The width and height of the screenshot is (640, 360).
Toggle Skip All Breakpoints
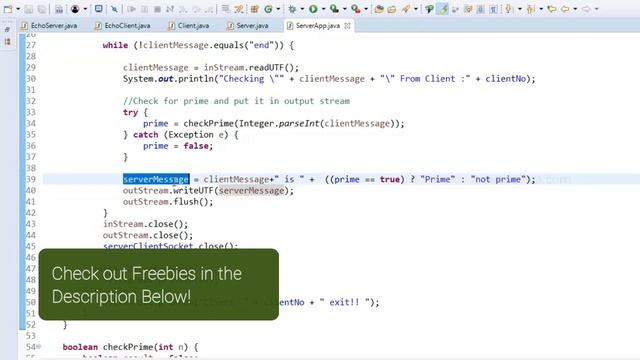click(114, 9)
